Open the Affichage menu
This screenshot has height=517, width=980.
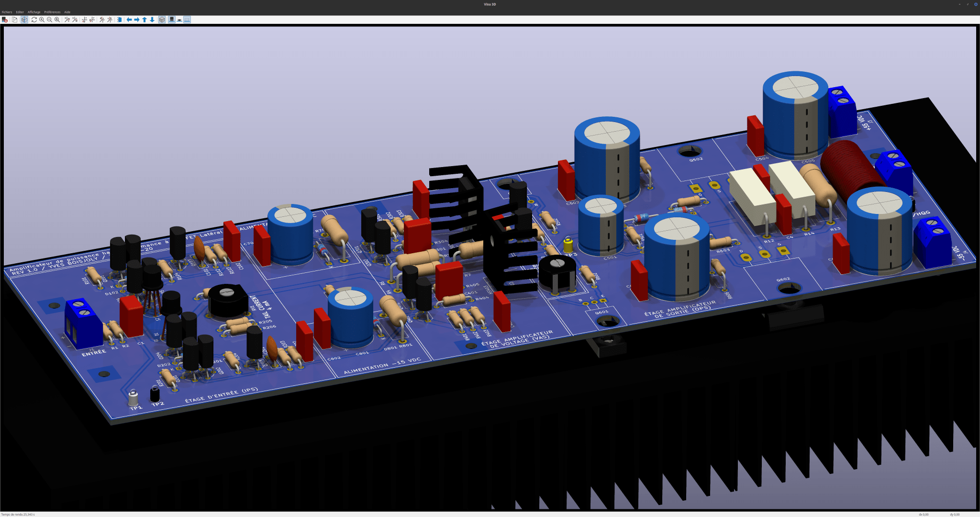[34, 12]
